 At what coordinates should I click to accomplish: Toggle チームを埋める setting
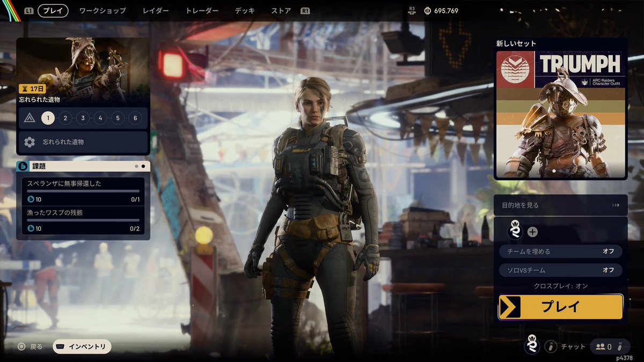tap(561, 251)
